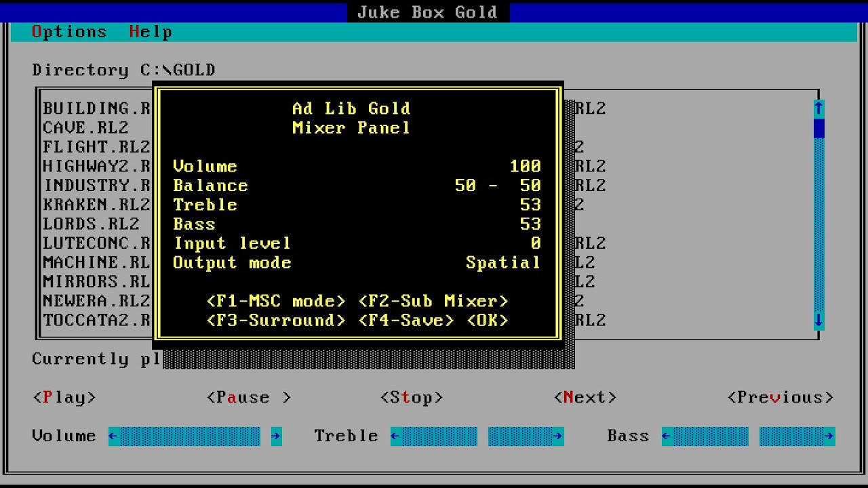The height and width of the screenshot is (488, 868).
Task: Click the bottom Treble slider track
Action: 477,436
